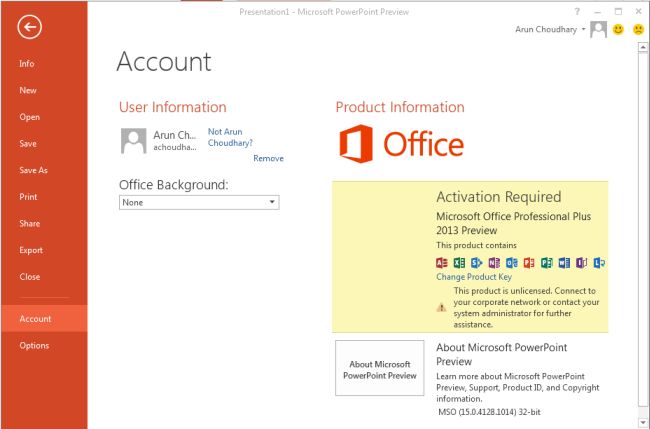Click the warning triangle beside unlicensed notice
Image resolution: width=650 pixels, height=429 pixels.
pos(441,307)
